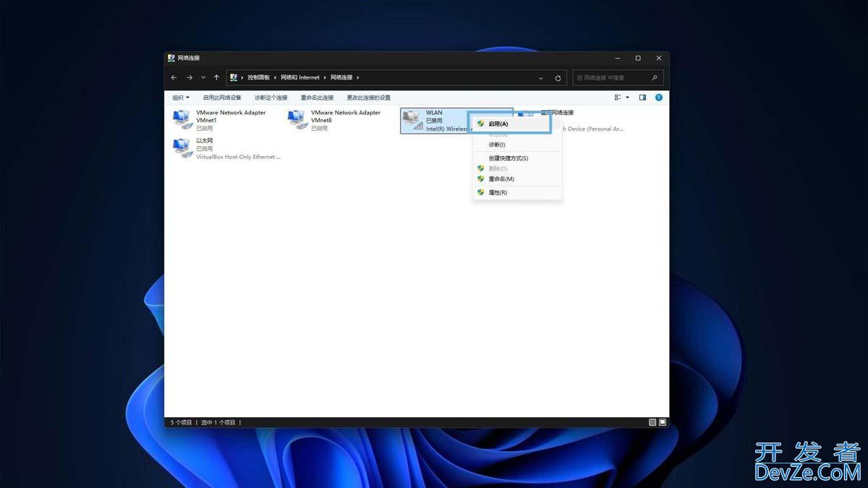This screenshot has height=488, width=868.
Task: Select the VMware Network Adapter VMnet8 icon
Action: [x=297, y=120]
